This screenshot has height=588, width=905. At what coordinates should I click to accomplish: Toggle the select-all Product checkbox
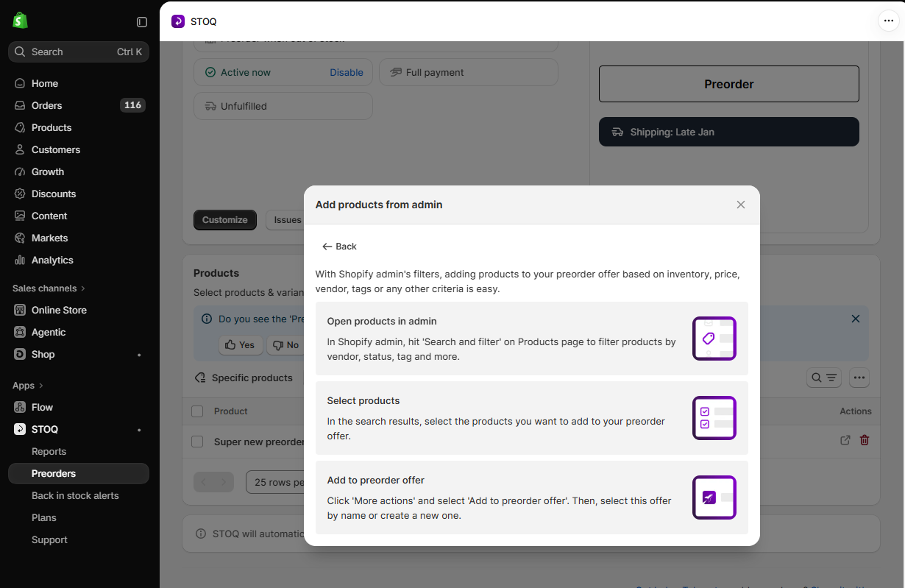[x=197, y=411]
